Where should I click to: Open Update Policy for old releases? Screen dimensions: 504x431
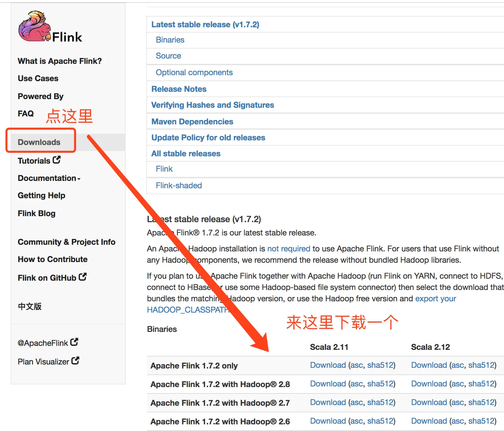(x=208, y=138)
